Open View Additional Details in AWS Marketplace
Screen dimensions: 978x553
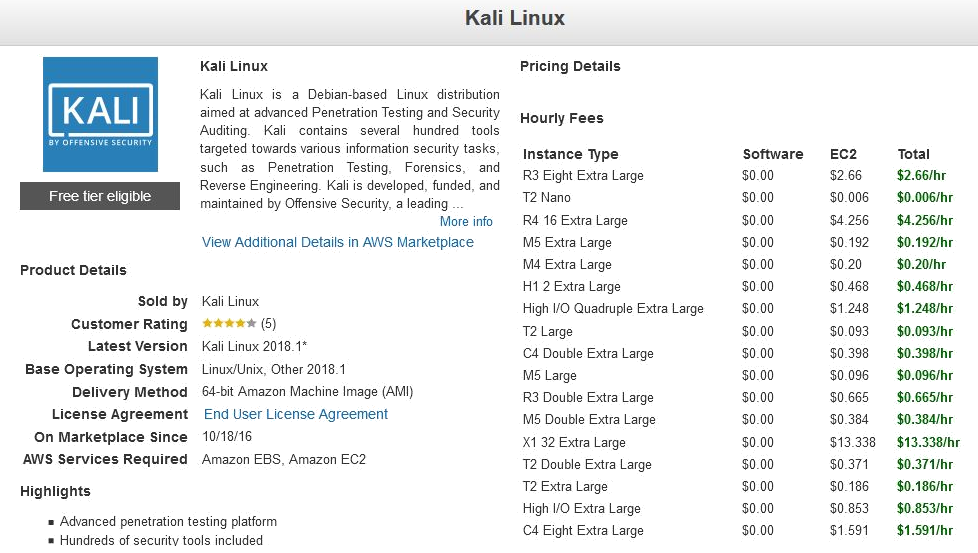[338, 242]
